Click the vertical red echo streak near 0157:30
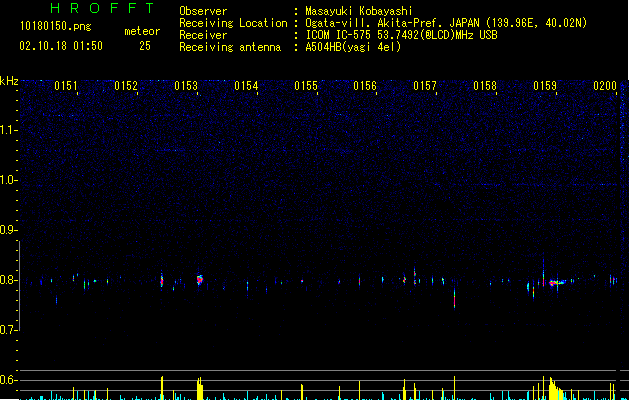Screen dimensions: 629x400 tap(455, 298)
